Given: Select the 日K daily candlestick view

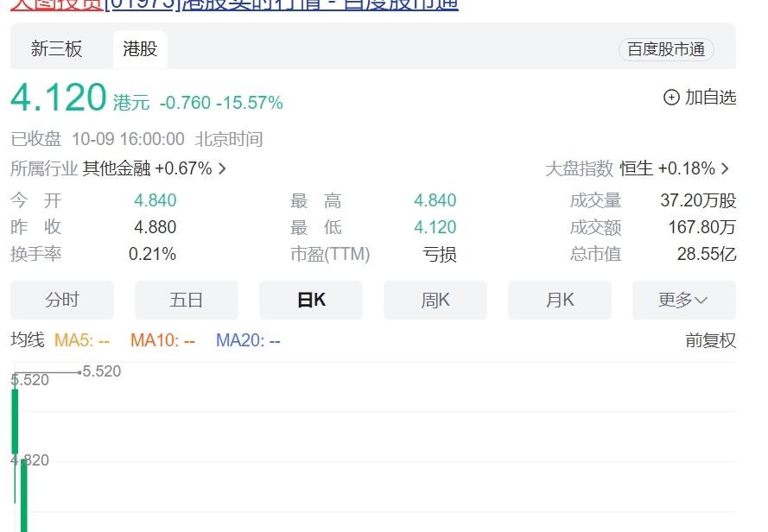Looking at the screenshot, I should click(x=311, y=301).
